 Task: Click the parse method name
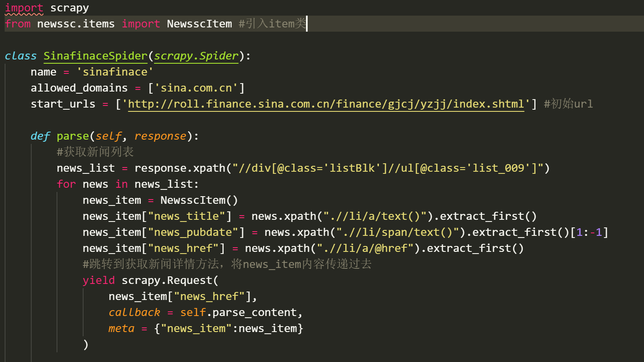click(73, 136)
